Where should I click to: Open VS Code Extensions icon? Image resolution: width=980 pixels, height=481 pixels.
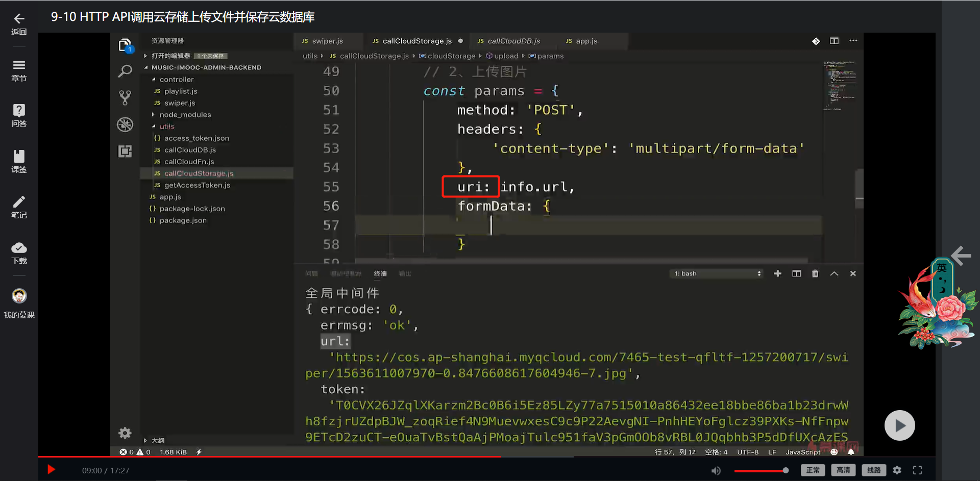(x=125, y=151)
